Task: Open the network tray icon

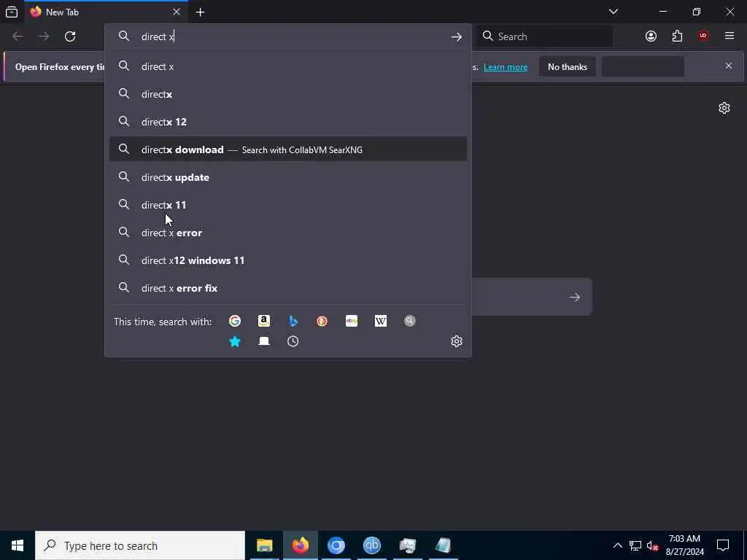Action: (635, 545)
